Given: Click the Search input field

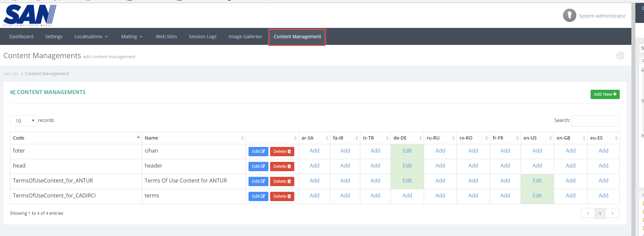Looking at the screenshot, I should (x=595, y=121).
